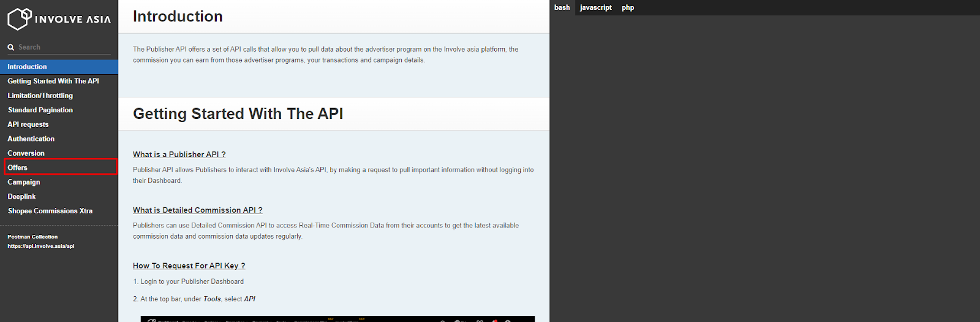Open the Postman Collection link
The height and width of the screenshot is (322, 980).
coord(32,237)
